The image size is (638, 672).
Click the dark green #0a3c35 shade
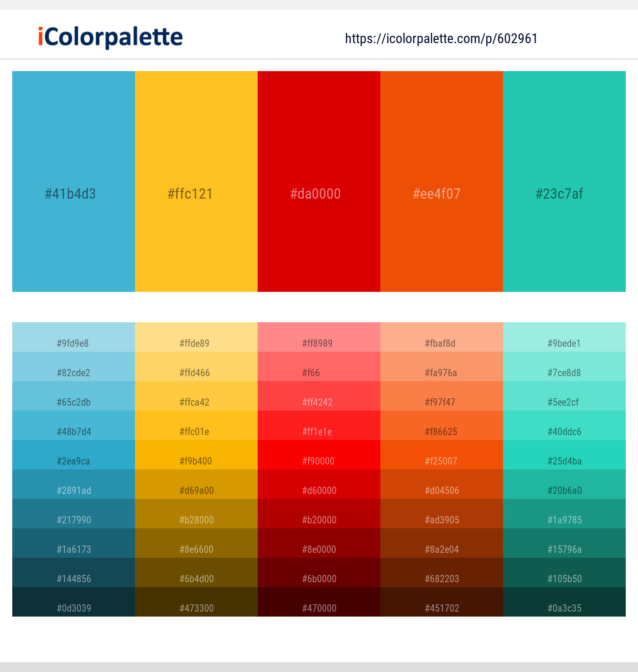pos(564,608)
